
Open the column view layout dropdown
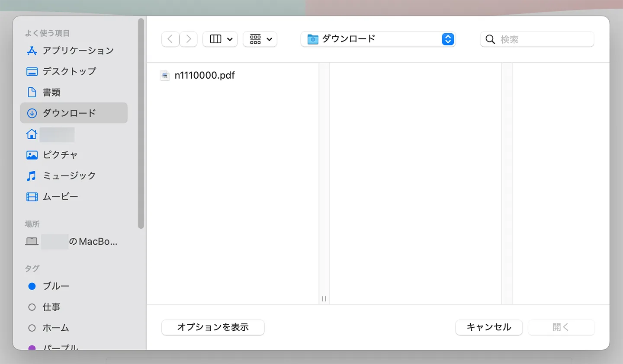(220, 39)
